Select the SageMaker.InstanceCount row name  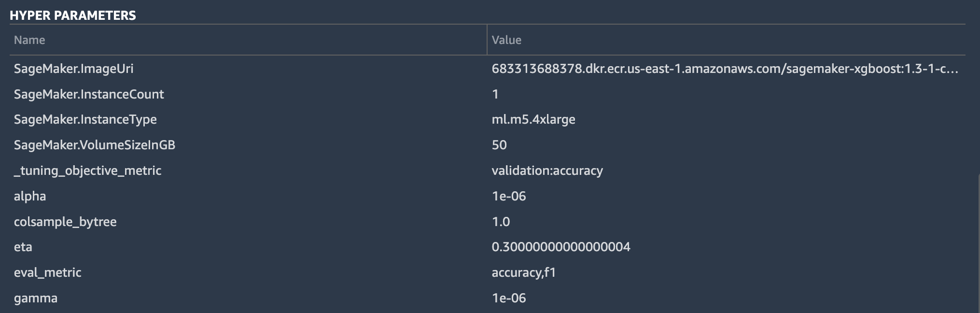(x=89, y=94)
